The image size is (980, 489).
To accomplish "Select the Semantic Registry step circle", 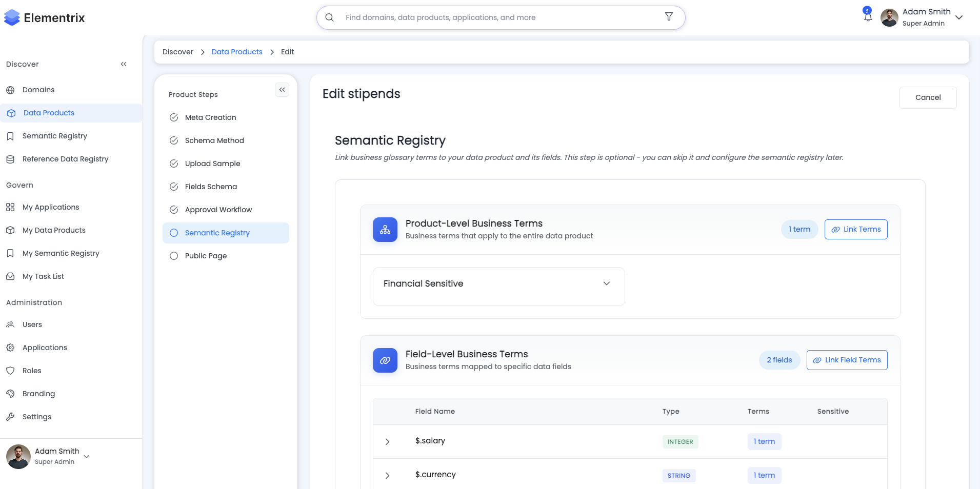I will [x=174, y=233].
